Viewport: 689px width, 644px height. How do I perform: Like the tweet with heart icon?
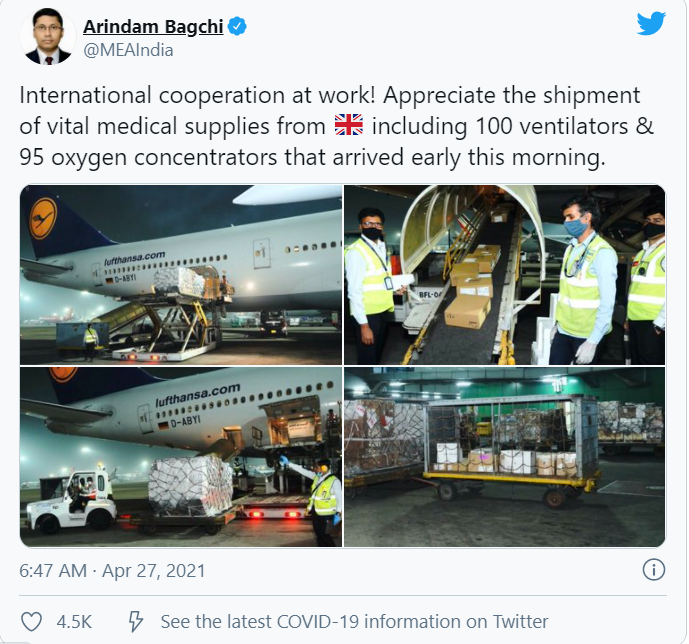click(x=32, y=622)
